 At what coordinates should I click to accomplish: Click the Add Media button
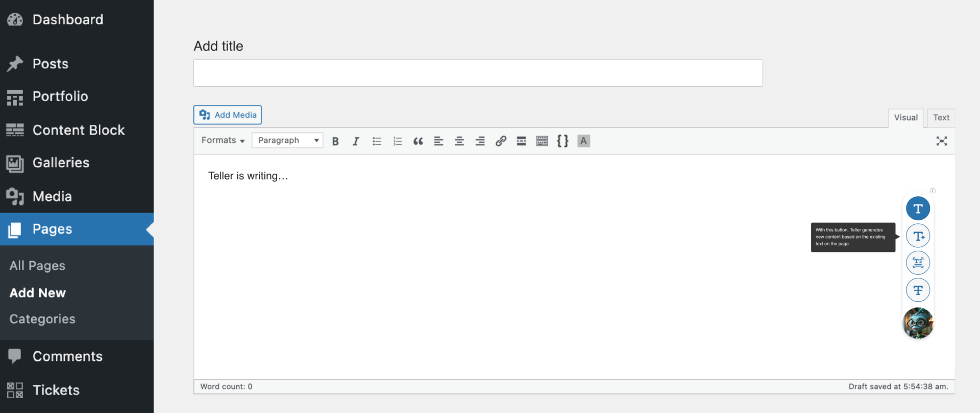[228, 115]
